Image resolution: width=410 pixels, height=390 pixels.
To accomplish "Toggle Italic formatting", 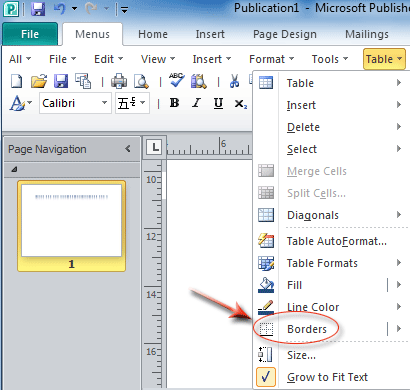I will [196, 103].
